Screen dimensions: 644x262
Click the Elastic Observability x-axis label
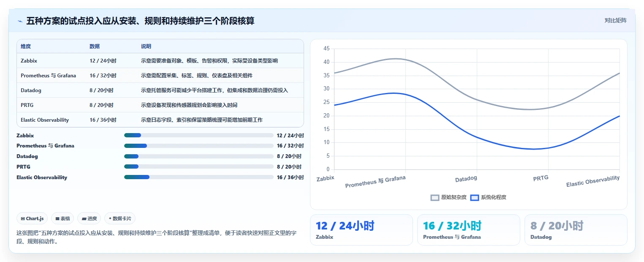point(593,181)
